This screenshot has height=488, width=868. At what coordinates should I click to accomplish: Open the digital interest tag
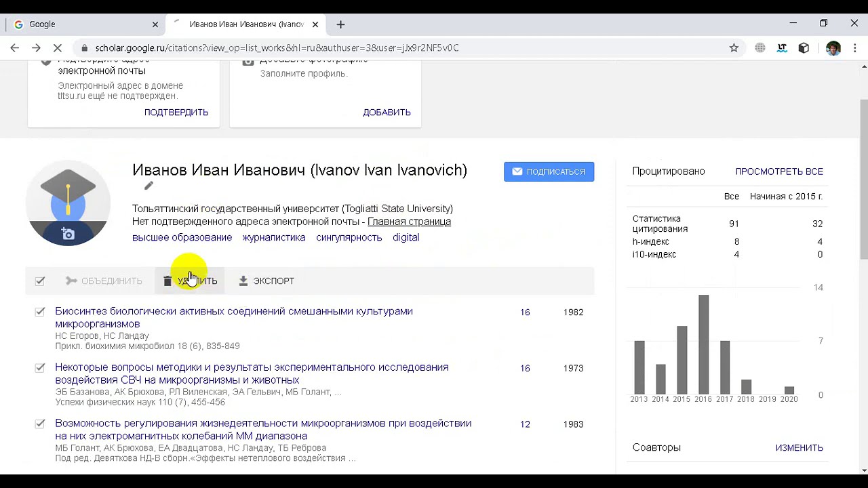(x=406, y=238)
